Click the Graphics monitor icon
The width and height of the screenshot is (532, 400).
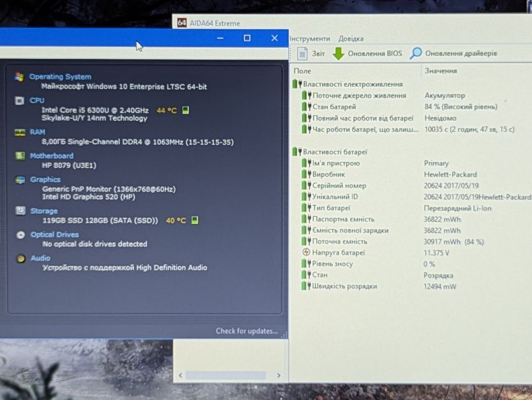20,180
